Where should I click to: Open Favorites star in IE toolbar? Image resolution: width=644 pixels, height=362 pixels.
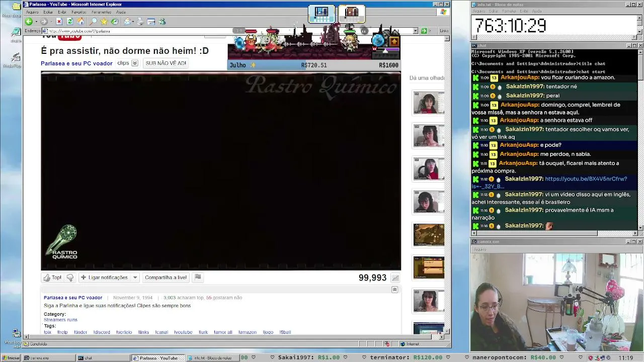coord(104,22)
